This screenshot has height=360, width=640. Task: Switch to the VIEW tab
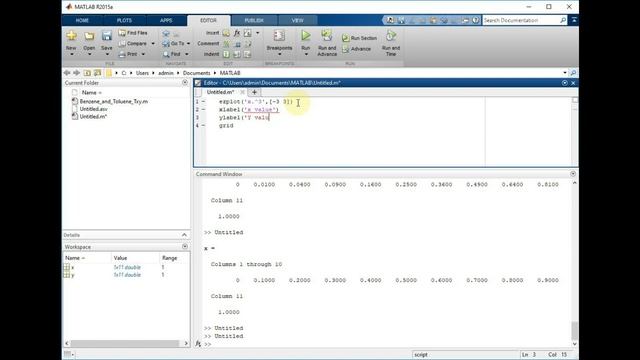coord(298,20)
